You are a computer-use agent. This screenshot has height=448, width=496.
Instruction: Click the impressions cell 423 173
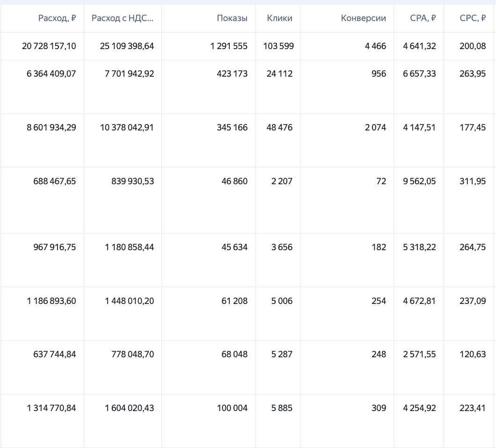[x=232, y=74]
